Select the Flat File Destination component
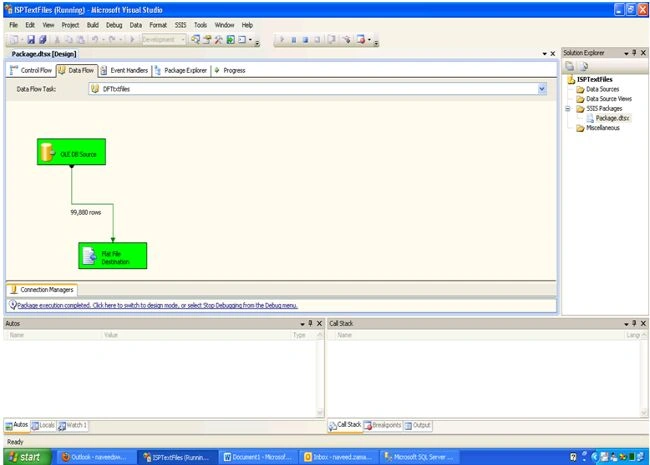650x465 pixels. point(113,256)
